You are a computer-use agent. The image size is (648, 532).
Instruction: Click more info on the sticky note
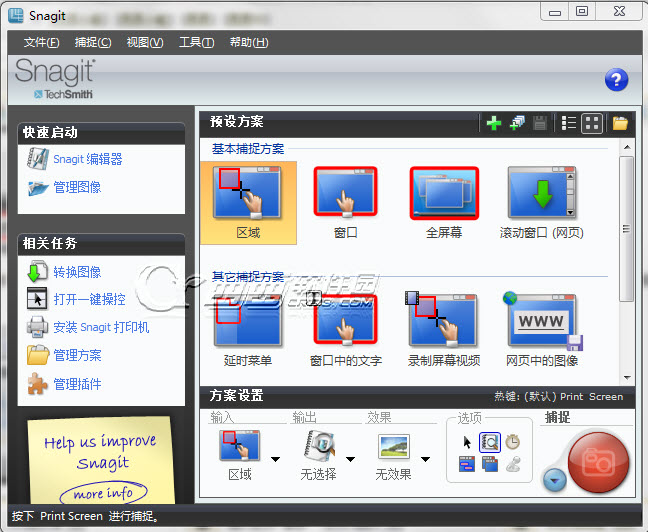coord(103,493)
